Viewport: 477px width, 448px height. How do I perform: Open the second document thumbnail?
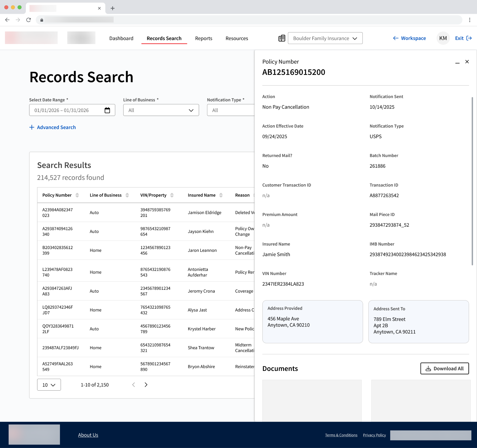(421, 400)
